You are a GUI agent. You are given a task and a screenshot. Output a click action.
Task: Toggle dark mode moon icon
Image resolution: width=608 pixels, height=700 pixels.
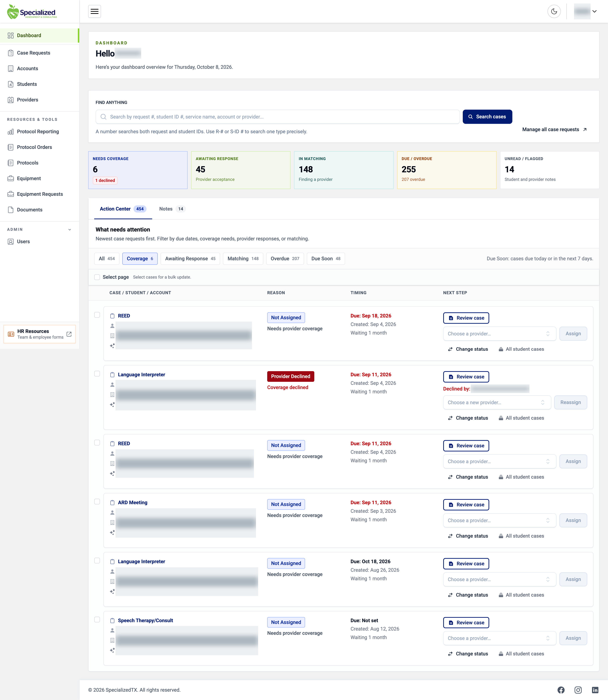[554, 12]
